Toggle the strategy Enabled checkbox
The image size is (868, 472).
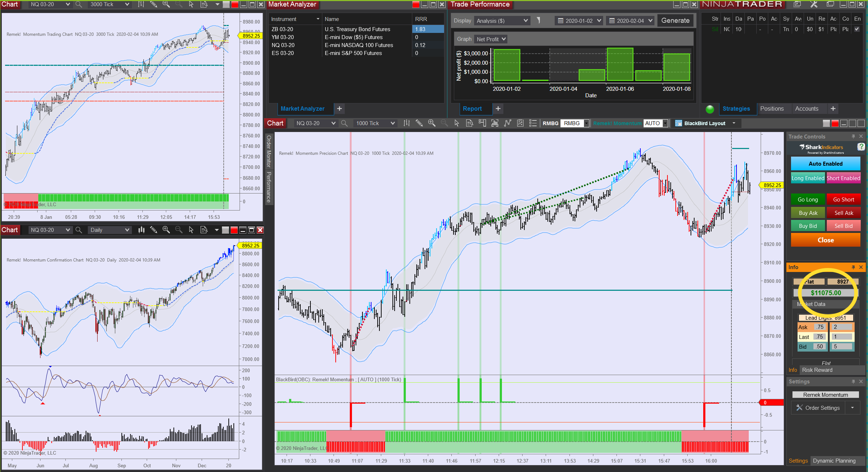coord(857,29)
